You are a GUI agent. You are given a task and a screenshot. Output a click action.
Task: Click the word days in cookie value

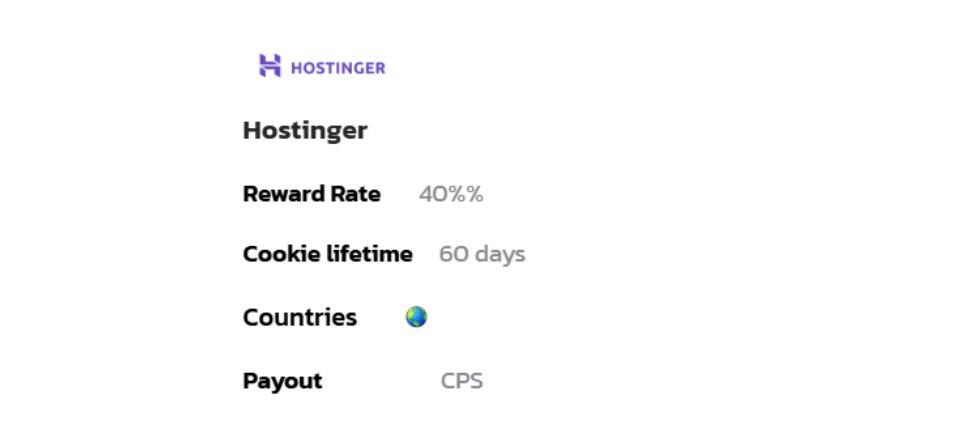point(500,254)
